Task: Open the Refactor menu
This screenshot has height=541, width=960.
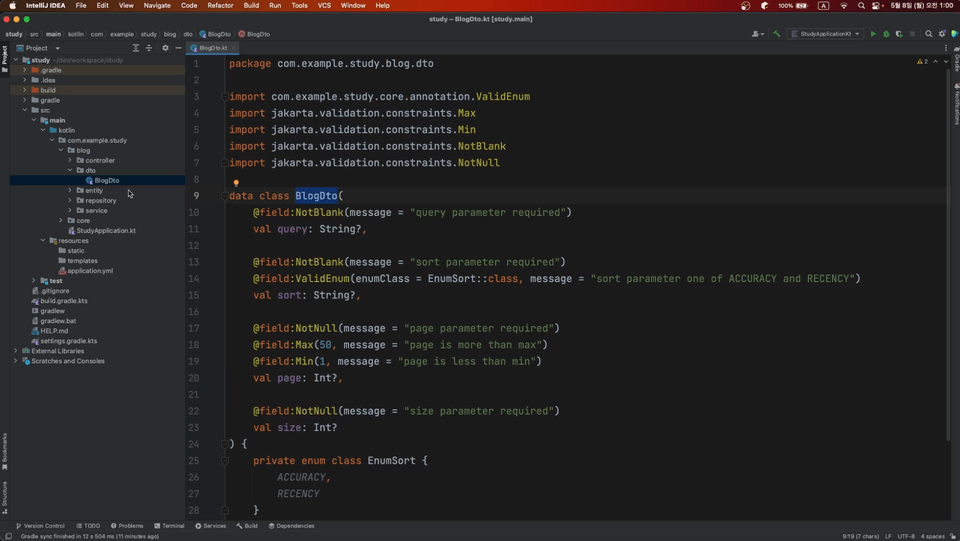Action: (x=220, y=5)
